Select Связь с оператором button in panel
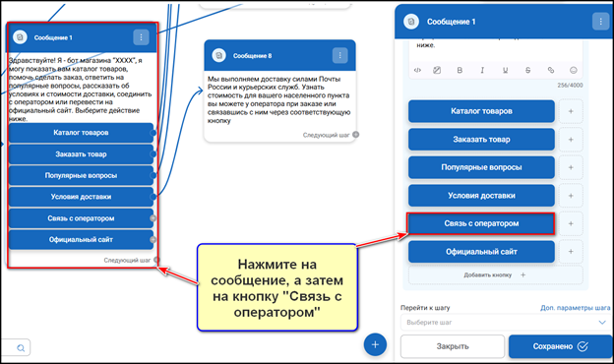This screenshot has height=364, width=614. (x=481, y=223)
